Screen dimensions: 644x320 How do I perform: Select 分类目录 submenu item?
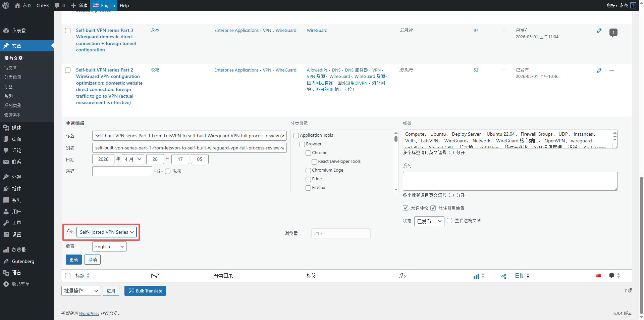point(13,77)
